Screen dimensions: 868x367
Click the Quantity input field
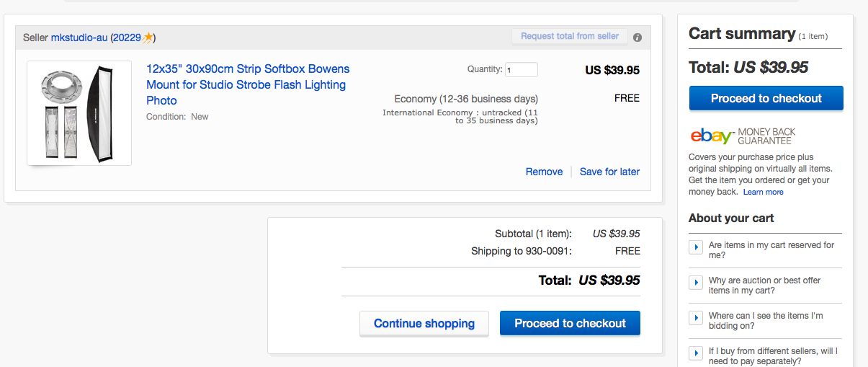tap(521, 70)
